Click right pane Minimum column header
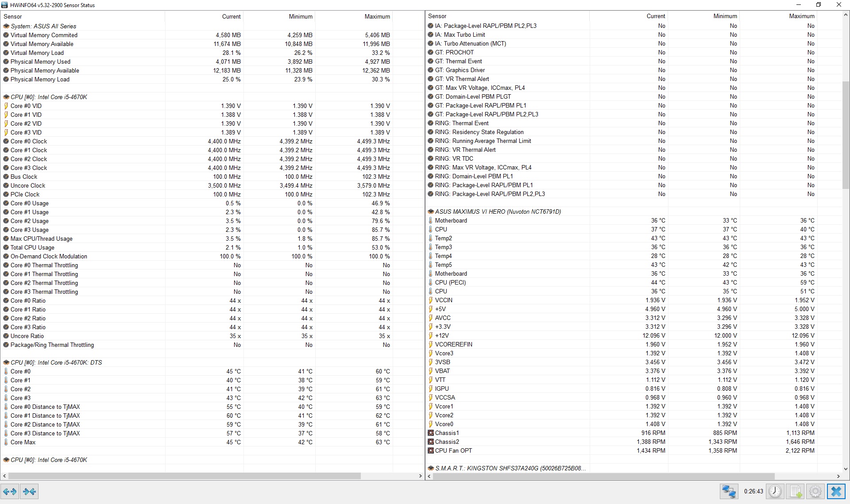The width and height of the screenshot is (850, 504). pyautogui.click(x=703, y=16)
